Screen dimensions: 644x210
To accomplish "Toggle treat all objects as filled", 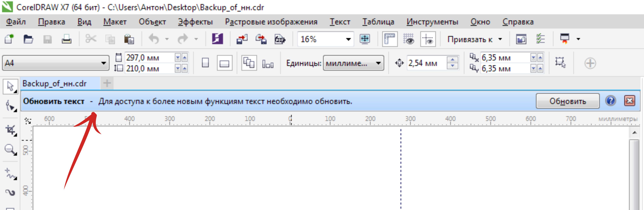I will (560, 62).
